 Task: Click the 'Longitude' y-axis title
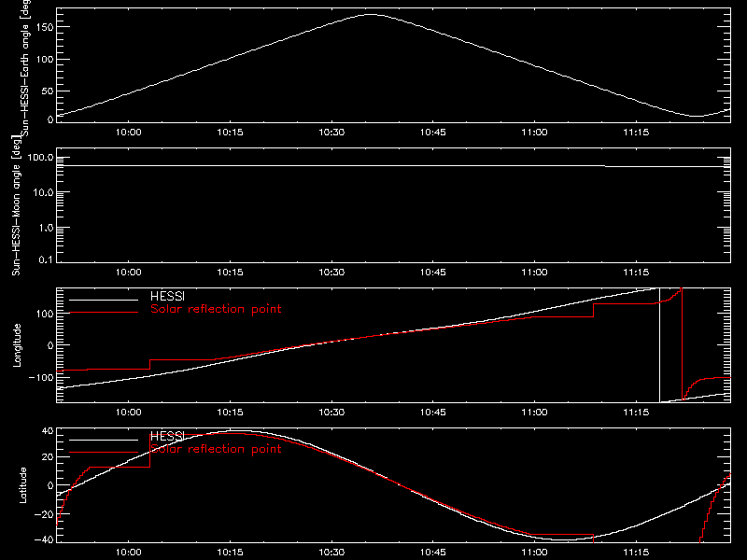[x=17, y=345]
